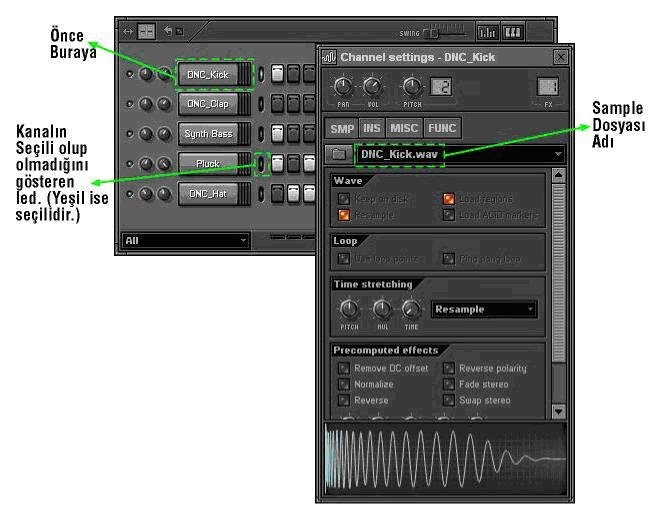The height and width of the screenshot is (508, 654).
Task: Click the pitch range display showing 2
Action: (x=441, y=87)
